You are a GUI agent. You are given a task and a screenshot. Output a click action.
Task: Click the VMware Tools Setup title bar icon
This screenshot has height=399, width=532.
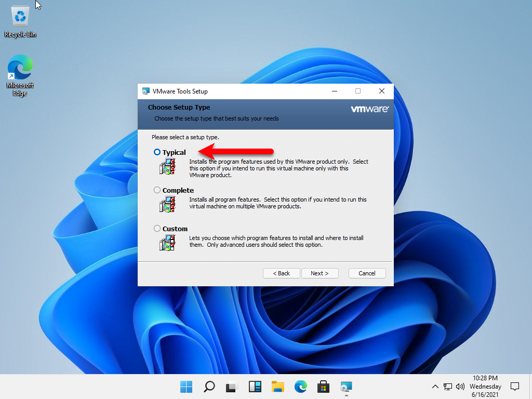coord(146,91)
